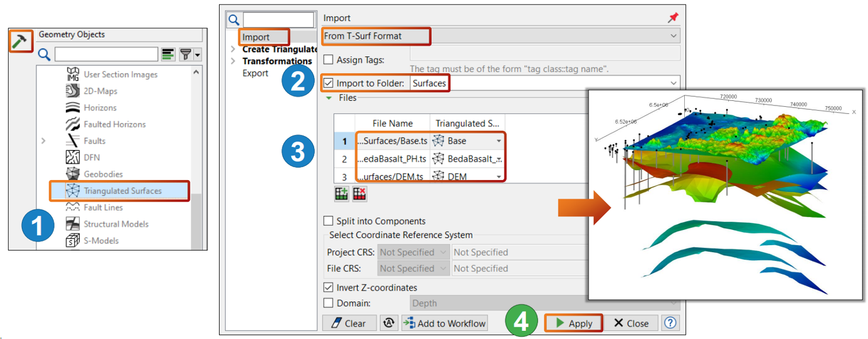Click the green list view icon
Viewport: 868px width, 339px height.
point(169,55)
